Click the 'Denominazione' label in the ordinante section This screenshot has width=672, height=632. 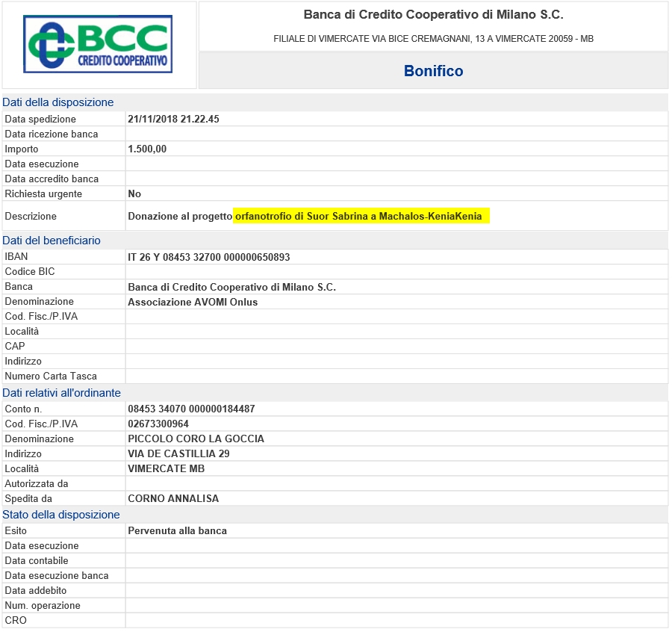click(x=39, y=439)
